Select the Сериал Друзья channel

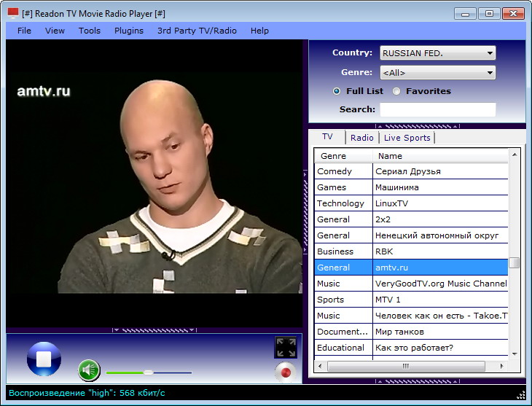[x=411, y=171]
